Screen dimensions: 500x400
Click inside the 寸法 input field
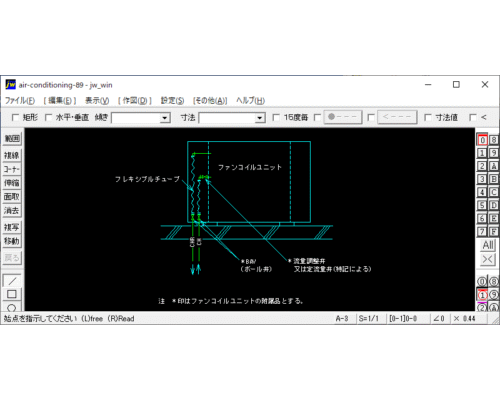[x=227, y=118]
